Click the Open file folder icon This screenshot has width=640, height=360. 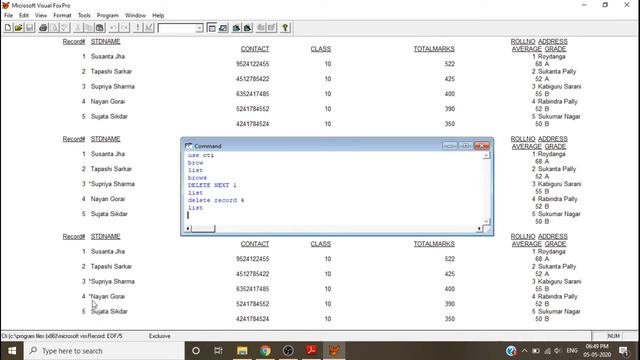pos(18,28)
